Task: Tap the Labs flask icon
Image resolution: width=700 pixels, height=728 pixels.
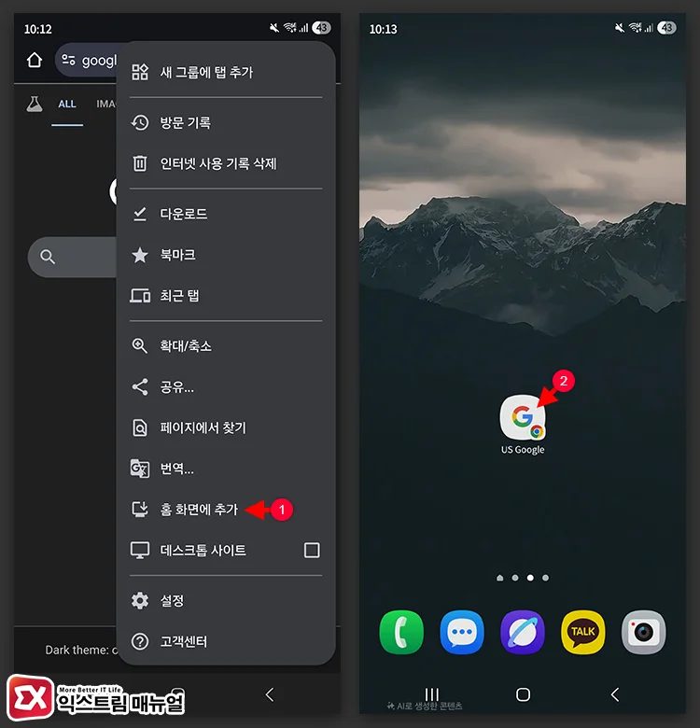Action: coord(35,104)
